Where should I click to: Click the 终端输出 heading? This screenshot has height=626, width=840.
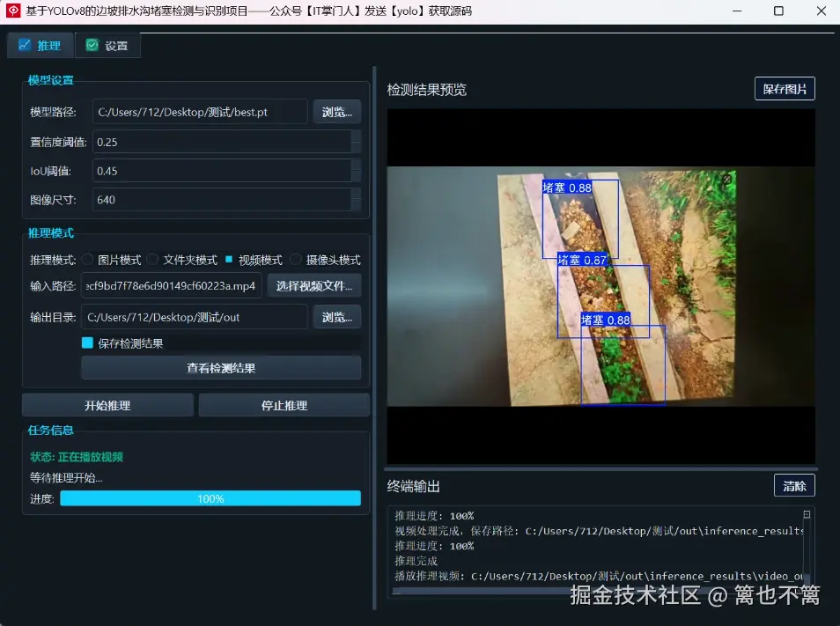(x=414, y=486)
